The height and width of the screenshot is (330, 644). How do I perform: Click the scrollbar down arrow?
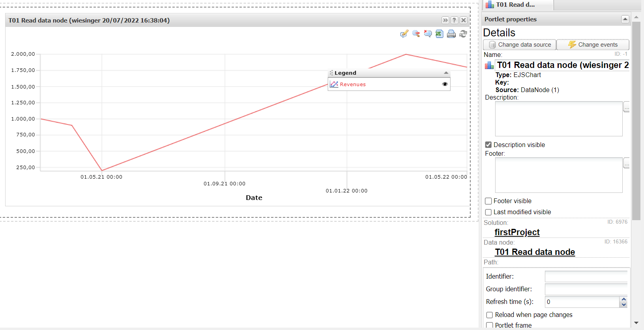(x=636, y=323)
